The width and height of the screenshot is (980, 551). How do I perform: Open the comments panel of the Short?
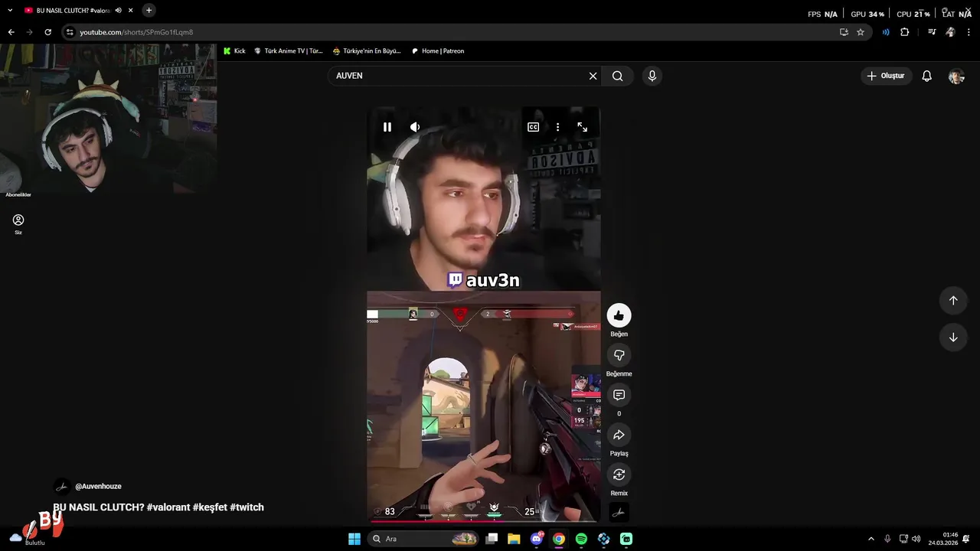(x=619, y=395)
